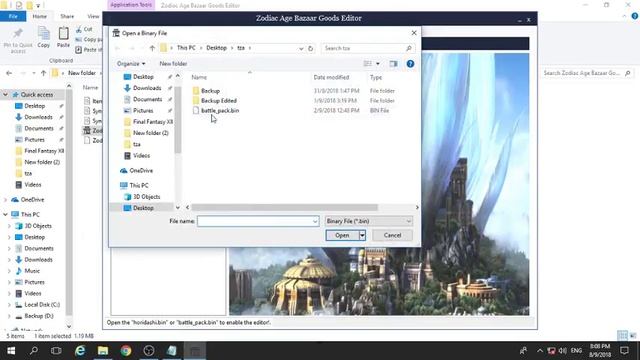
Task: Select the Backup folder in dialog
Action: [x=210, y=91]
